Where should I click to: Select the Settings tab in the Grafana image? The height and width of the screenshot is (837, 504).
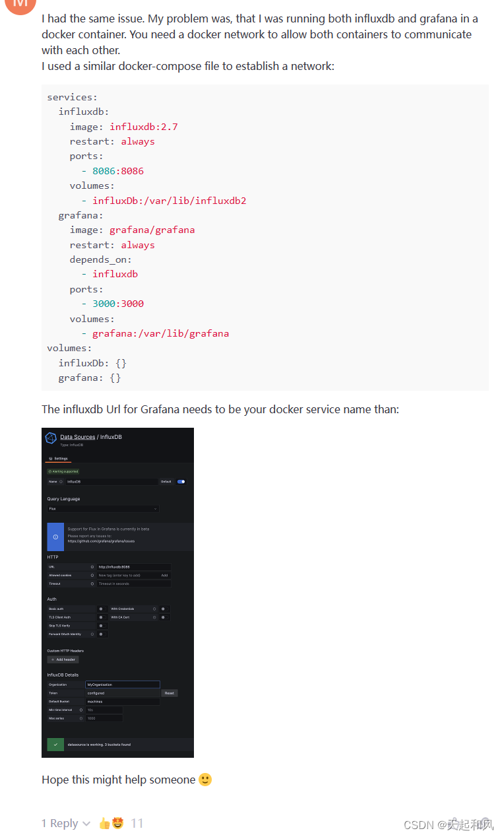[x=58, y=458]
